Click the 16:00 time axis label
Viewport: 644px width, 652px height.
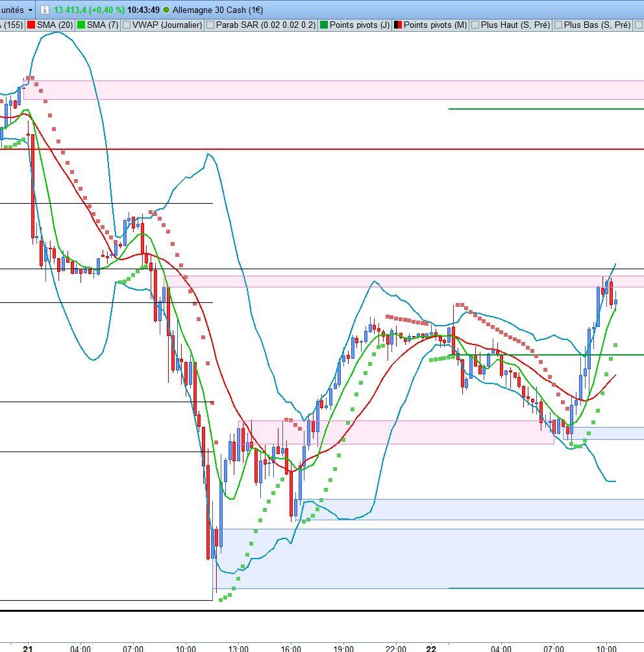(x=291, y=648)
